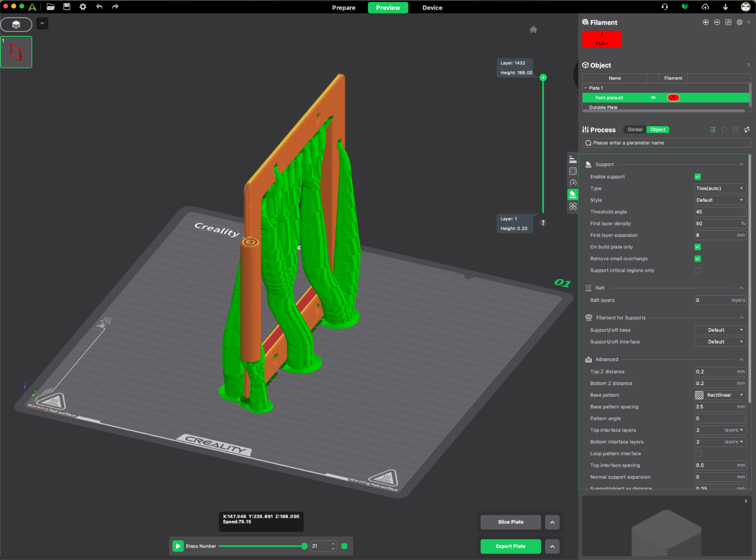Screen dimensions: 756x560
Task: Expand options beside Export Plate
Action: pyautogui.click(x=552, y=546)
